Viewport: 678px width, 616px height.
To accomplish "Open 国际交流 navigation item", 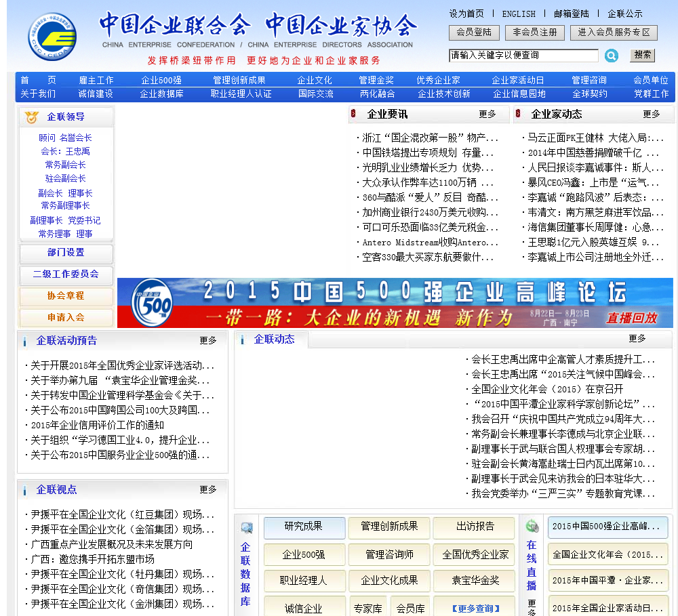I will [316, 94].
